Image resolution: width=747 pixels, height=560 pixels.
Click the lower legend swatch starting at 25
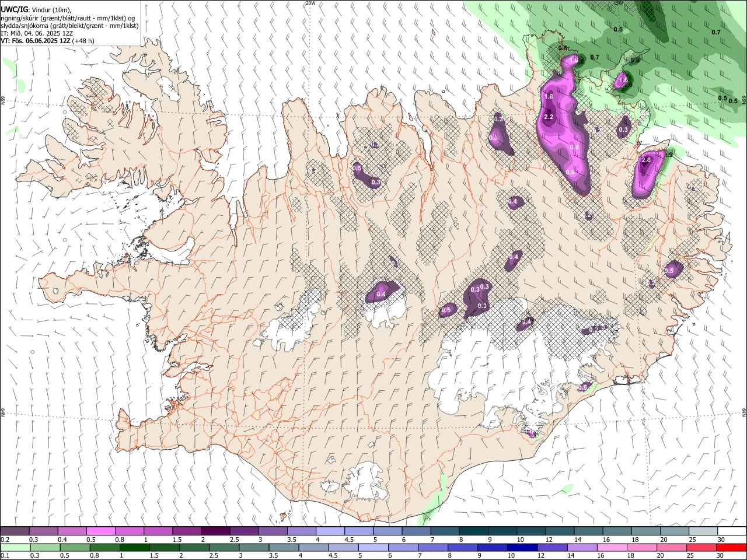click(700, 547)
